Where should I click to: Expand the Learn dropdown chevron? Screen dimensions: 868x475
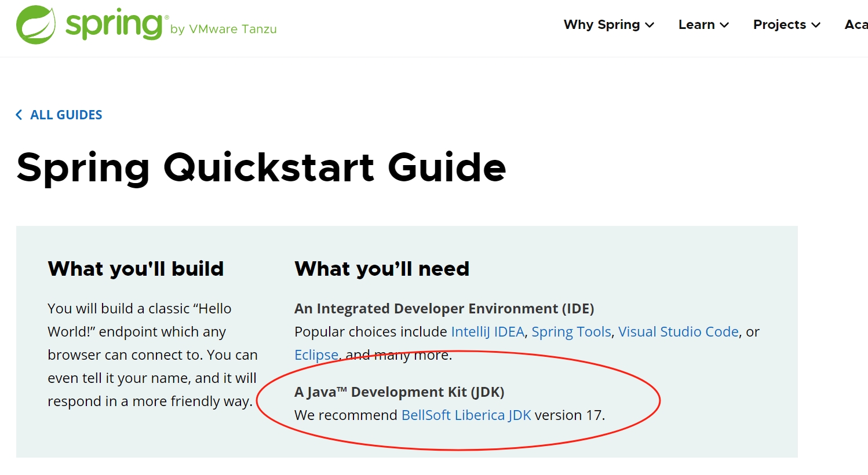[x=724, y=25]
